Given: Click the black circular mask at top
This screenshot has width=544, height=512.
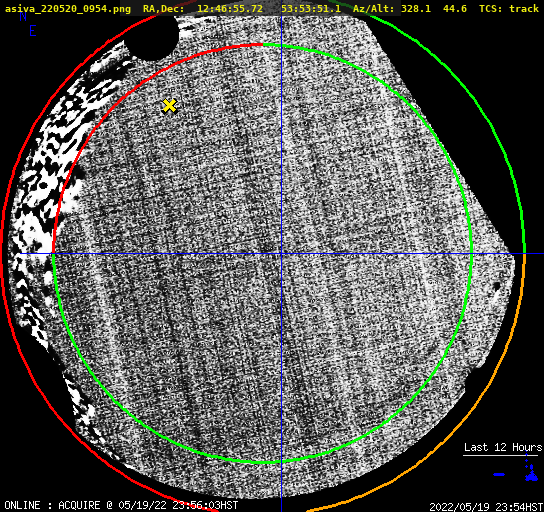Looking at the screenshot, I should [x=151, y=37].
